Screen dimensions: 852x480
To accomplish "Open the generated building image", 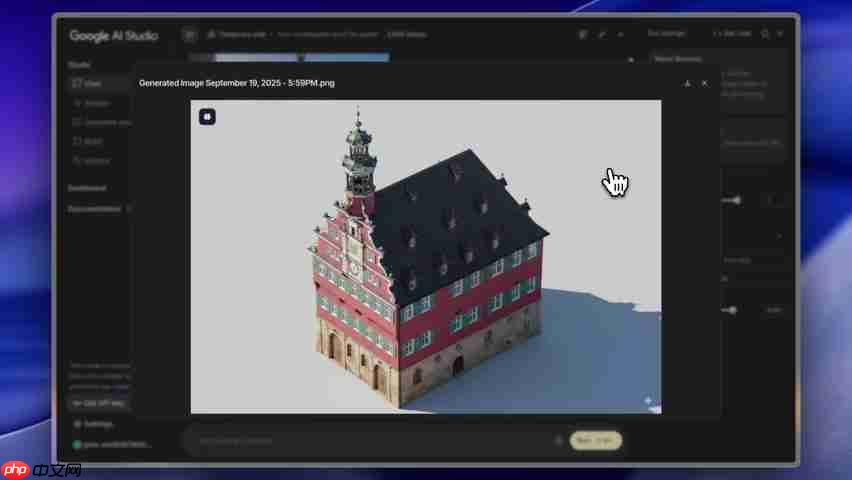I will tap(426, 257).
